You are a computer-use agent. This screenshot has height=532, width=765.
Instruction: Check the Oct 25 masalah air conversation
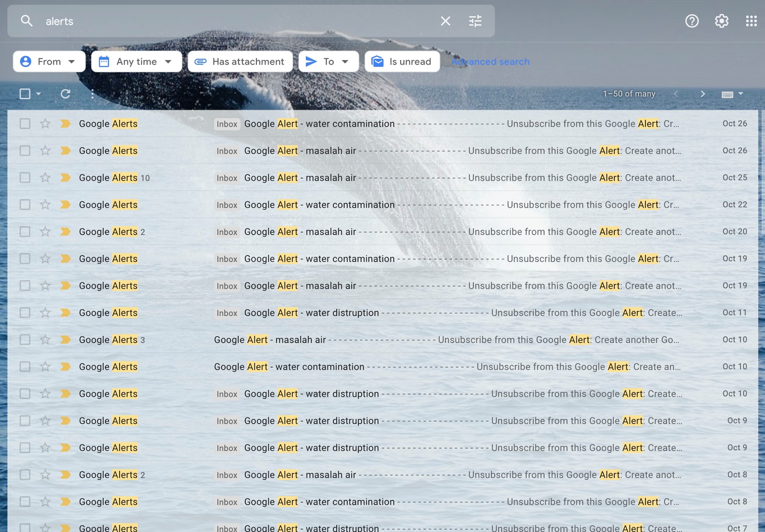[x=25, y=177]
